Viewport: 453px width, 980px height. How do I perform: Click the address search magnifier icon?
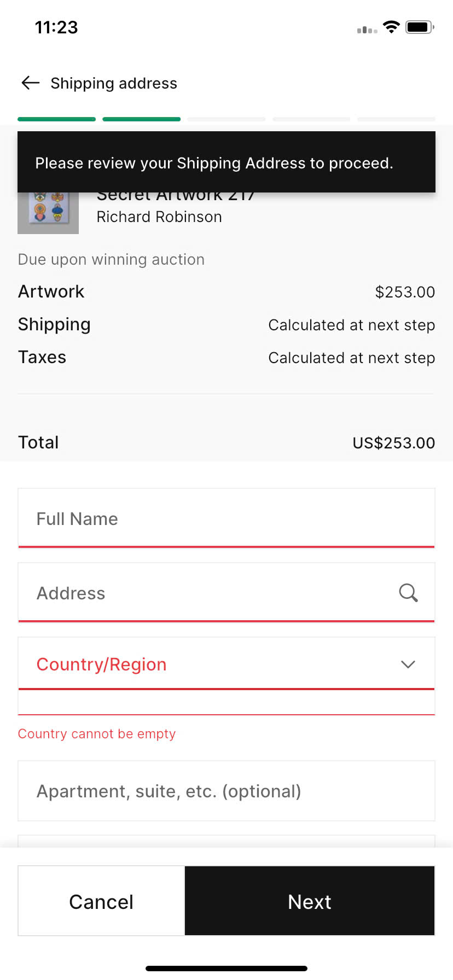click(408, 593)
